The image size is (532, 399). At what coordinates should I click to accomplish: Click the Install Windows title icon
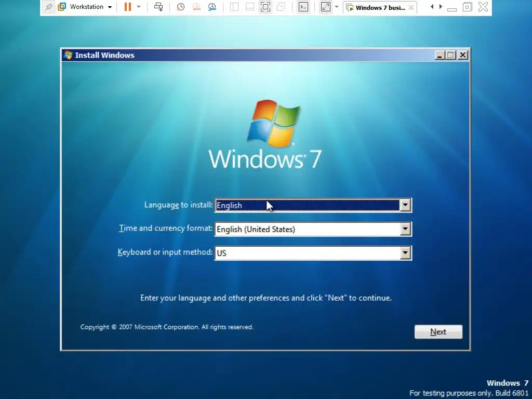point(68,55)
